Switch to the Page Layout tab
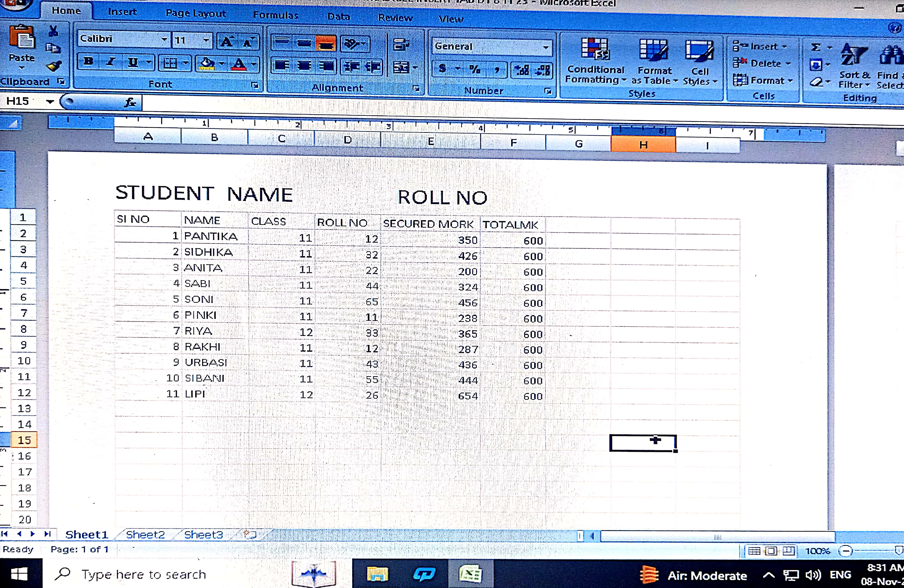Screen dimensions: 904x588 pyautogui.click(x=196, y=14)
